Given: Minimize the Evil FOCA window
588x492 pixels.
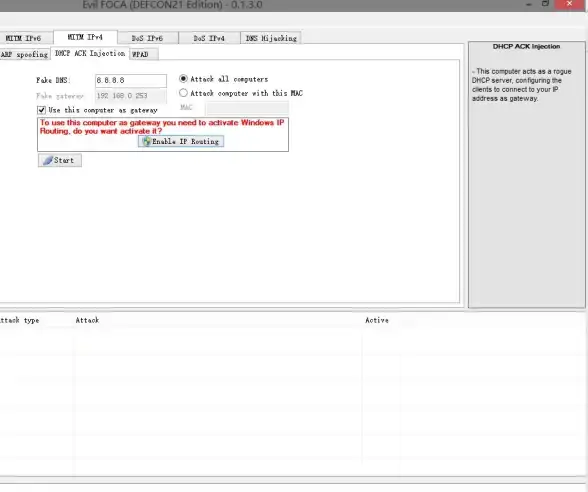Looking at the screenshot, I should tap(529, 4).
